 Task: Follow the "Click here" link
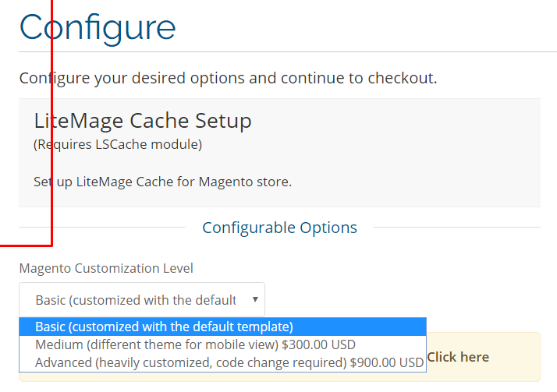coord(458,357)
